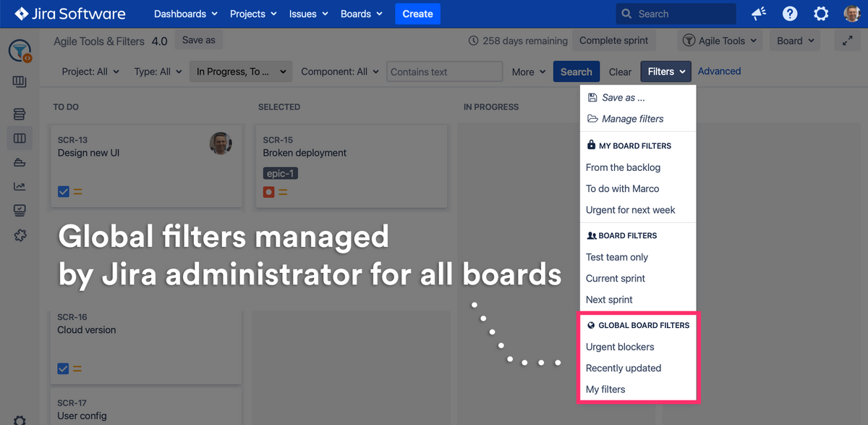Open the settings gear in top bar
This screenshot has height=425, width=868.
(x=821, y=14)
